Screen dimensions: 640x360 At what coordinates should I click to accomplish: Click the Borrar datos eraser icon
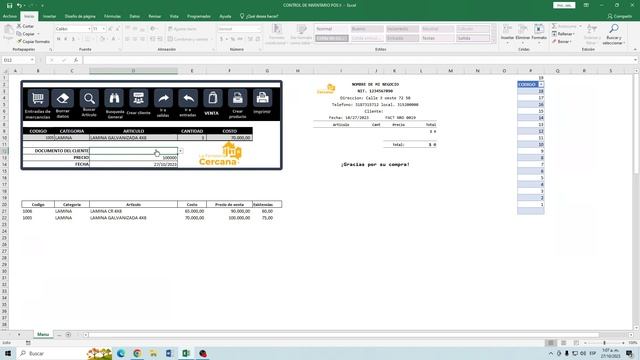click(x=63, y=98)
